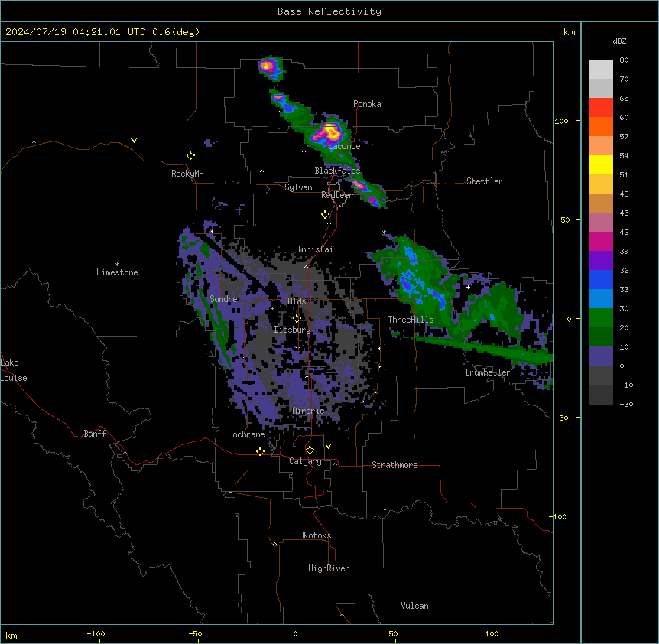This screenshot has height=644, width=659.
Task: Click the asterisk marker north of ThreeHills storm
Action: click(x=384, y=233)
